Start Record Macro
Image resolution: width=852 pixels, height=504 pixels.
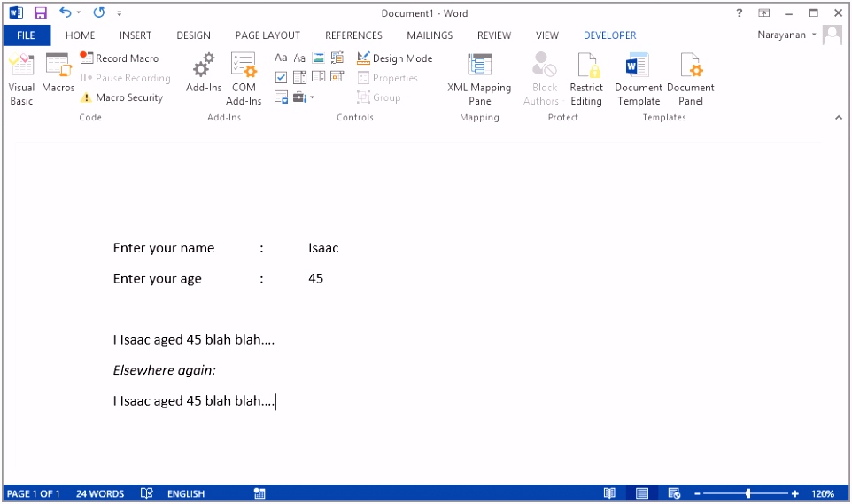point(120,58)
